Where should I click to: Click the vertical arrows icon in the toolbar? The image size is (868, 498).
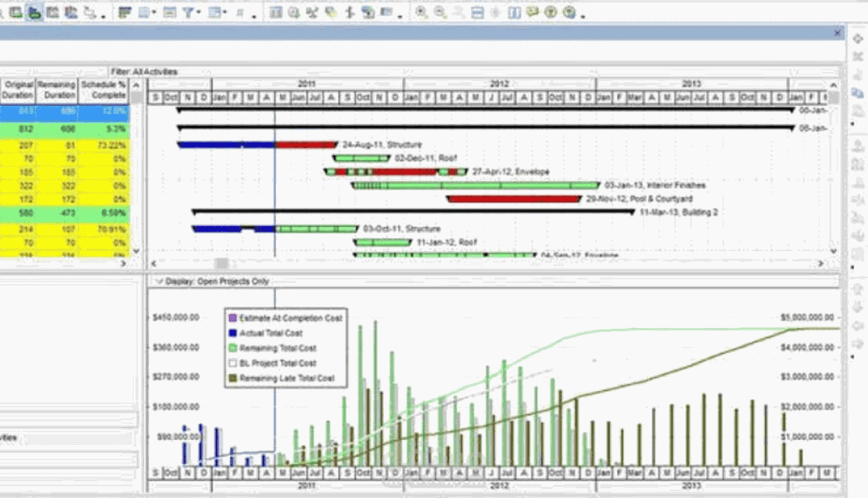[350, 12]
